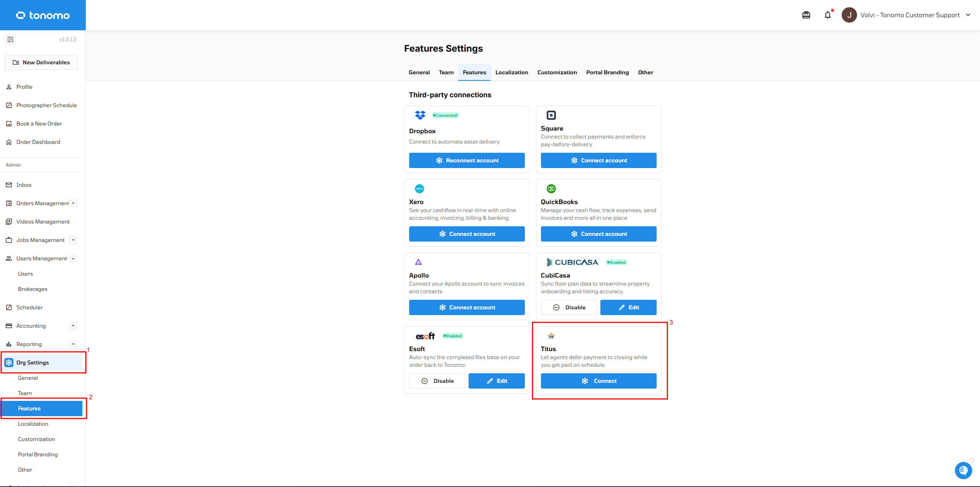The width and height of the screenshot is (980, 487).
Task: Click the CubiCasa logo
Action: click(x=572, y=262)
